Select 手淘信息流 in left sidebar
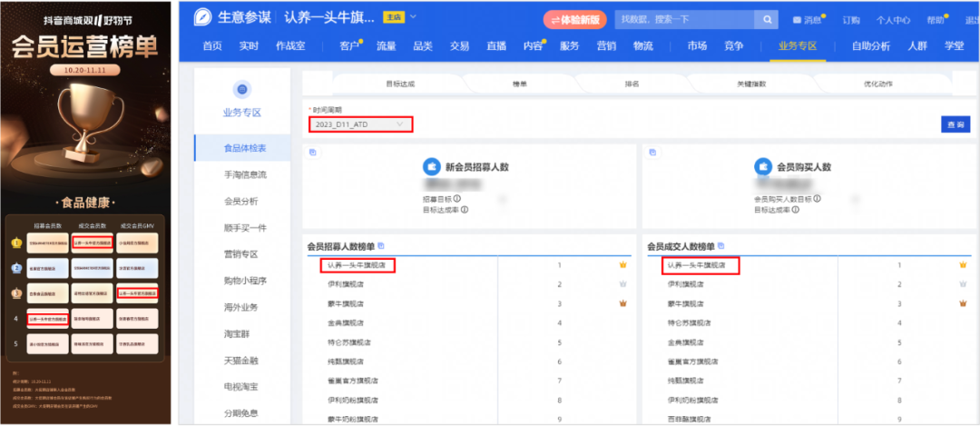980x426 pixels. [245, 174]
